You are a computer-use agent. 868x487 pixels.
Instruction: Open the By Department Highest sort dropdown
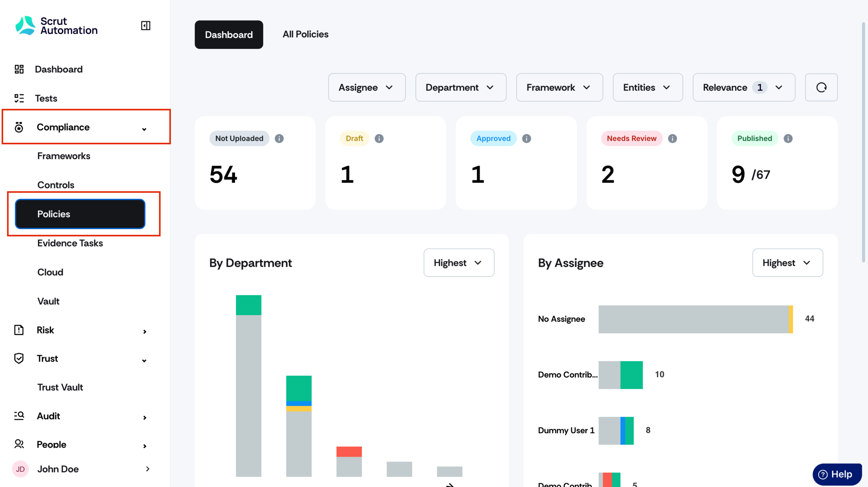(459, 263)
